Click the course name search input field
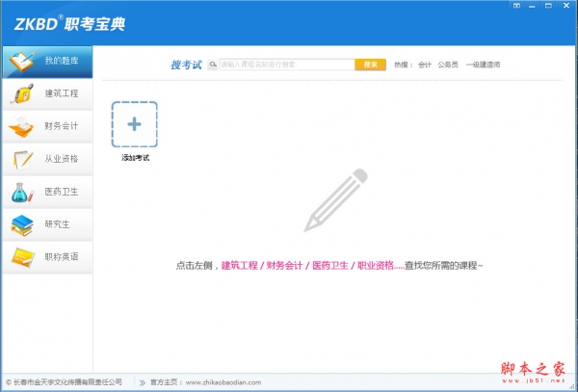Image resolution: width=578 pixels, height=392 pixels. click(286, 65)
